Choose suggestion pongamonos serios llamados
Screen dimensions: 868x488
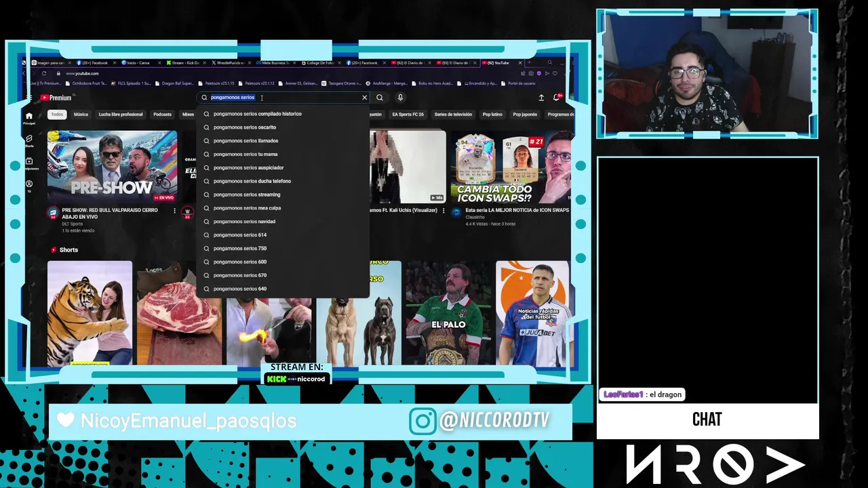pos(283,141)
